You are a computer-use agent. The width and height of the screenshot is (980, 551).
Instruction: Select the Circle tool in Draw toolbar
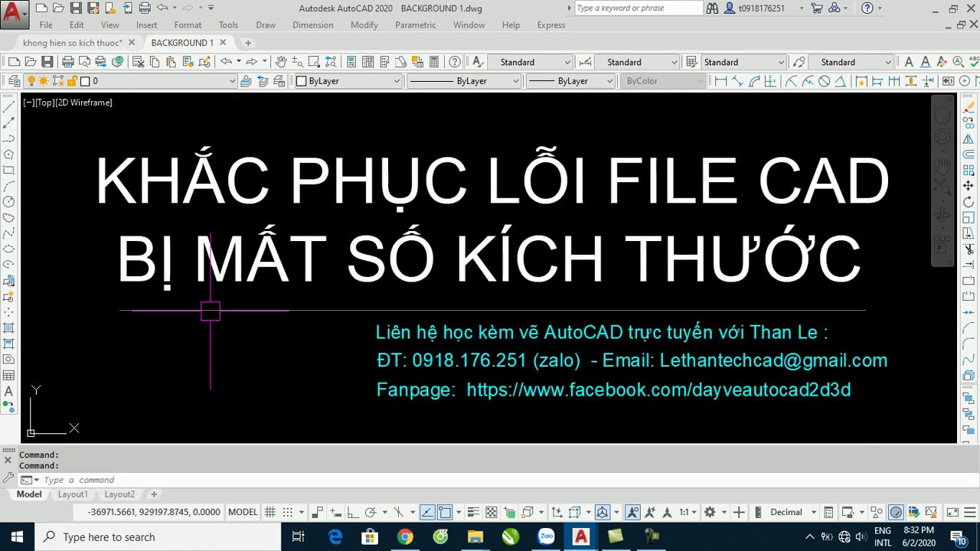[x=9, y=202]
